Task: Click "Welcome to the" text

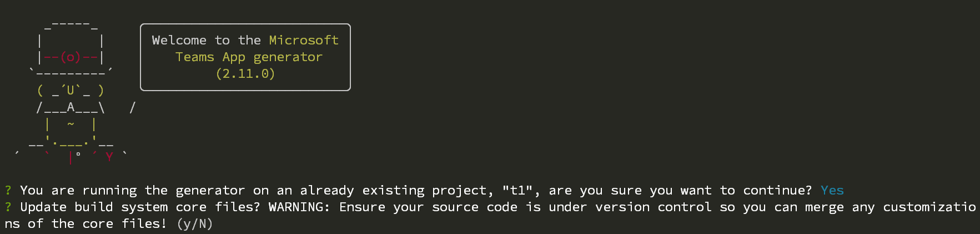Action: (x=206, y=41)
